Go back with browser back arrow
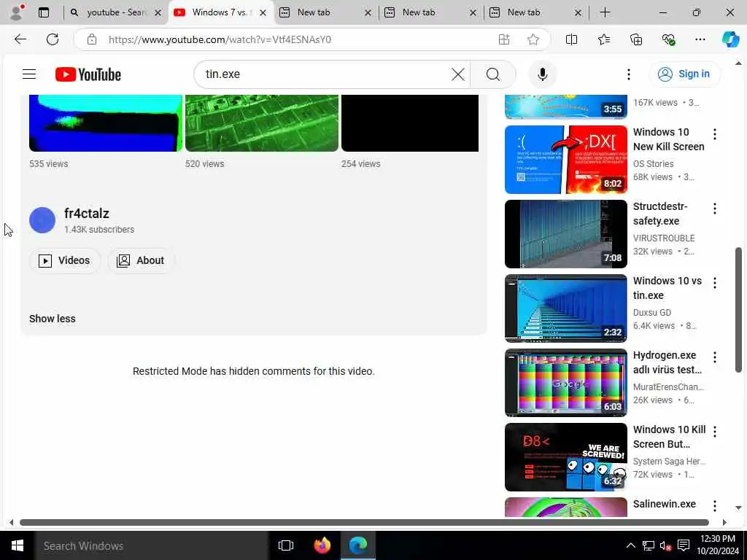This screenshot has height=560, width=747. pos(20,39)
